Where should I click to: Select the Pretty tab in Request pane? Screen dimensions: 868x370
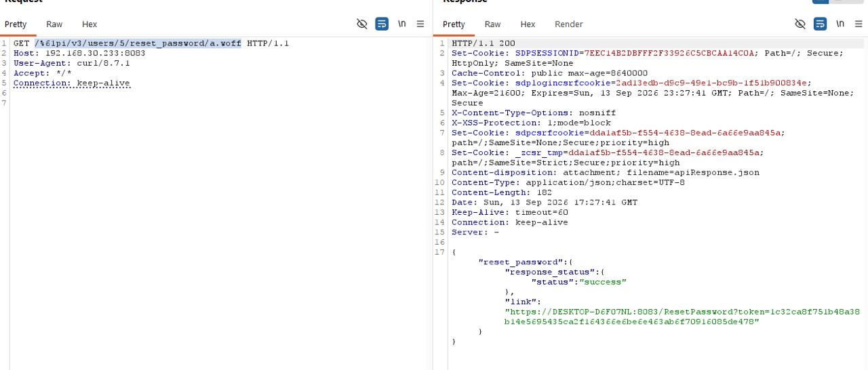point(16,24)
